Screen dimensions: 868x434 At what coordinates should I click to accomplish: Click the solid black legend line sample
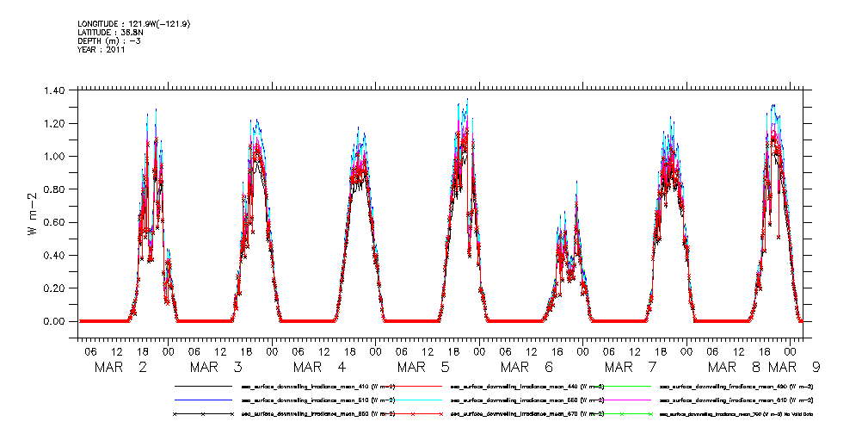click(203, 386)
